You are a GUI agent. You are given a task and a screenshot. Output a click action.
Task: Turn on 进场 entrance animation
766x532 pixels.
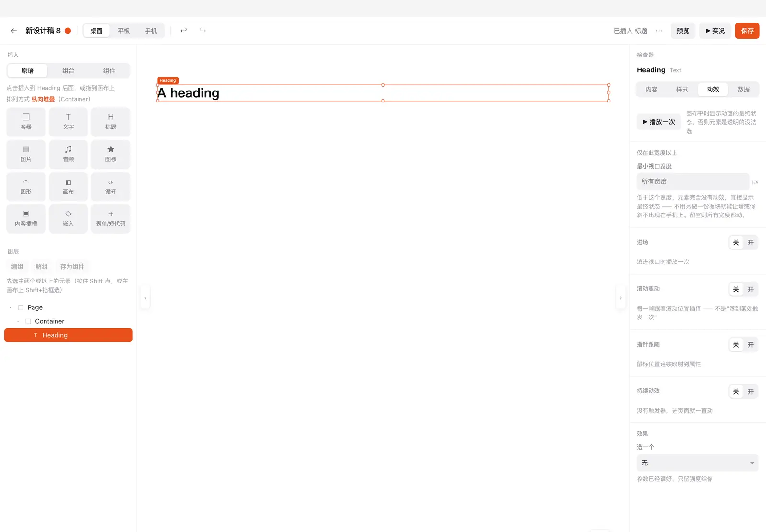[751, 243]
